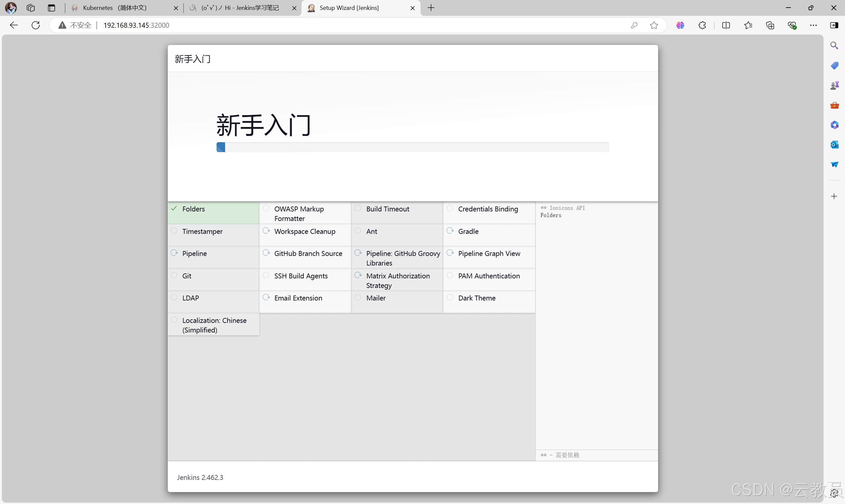The image size is (845, 504).
Task: Click the Folders entry in install log
Action: [551, 215]
